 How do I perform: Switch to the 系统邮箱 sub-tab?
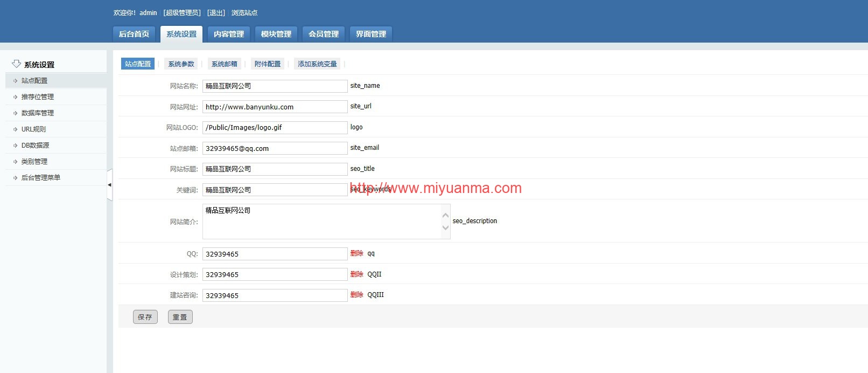point(224,64)
